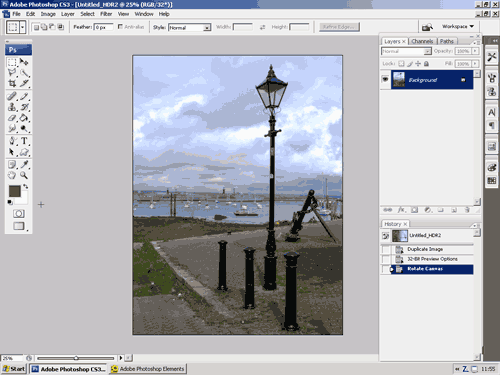Open the Filter menu
Viewport: 500px width, 375px height.
106,14
